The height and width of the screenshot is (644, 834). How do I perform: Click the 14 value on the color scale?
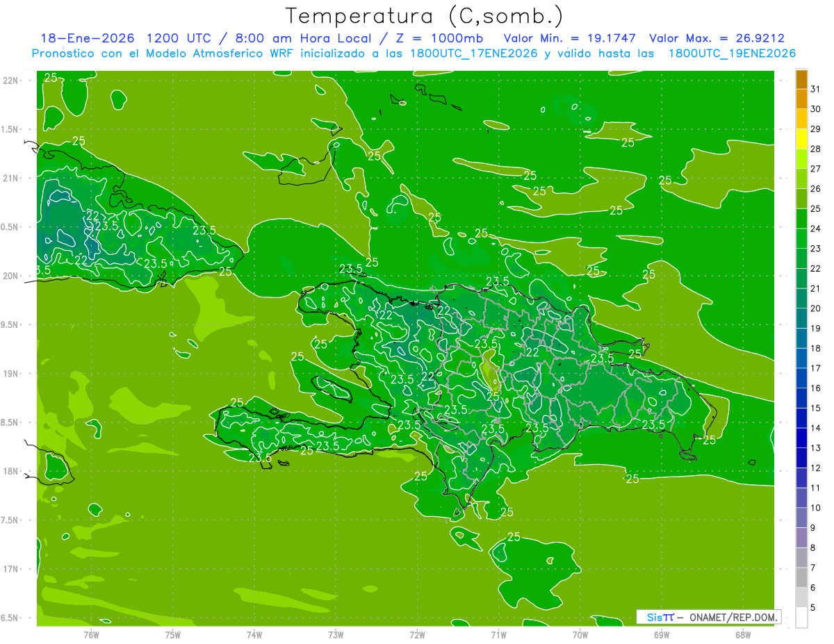(816, 428)
